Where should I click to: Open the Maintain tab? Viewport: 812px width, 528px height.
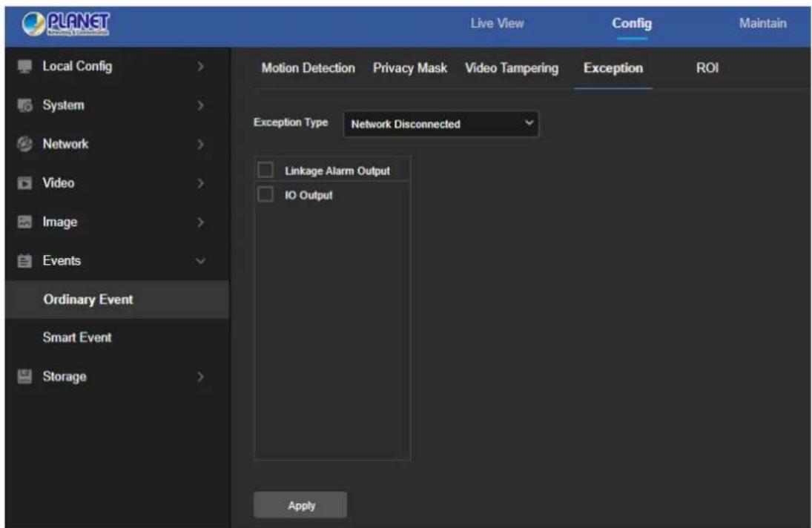coord(763,23)
